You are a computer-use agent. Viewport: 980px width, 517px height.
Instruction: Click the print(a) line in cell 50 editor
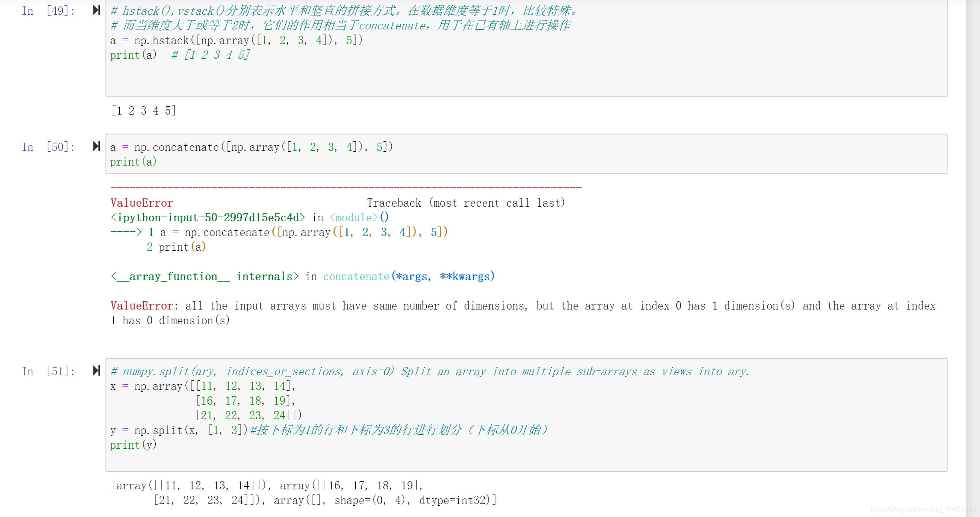[x=133, y=162]
